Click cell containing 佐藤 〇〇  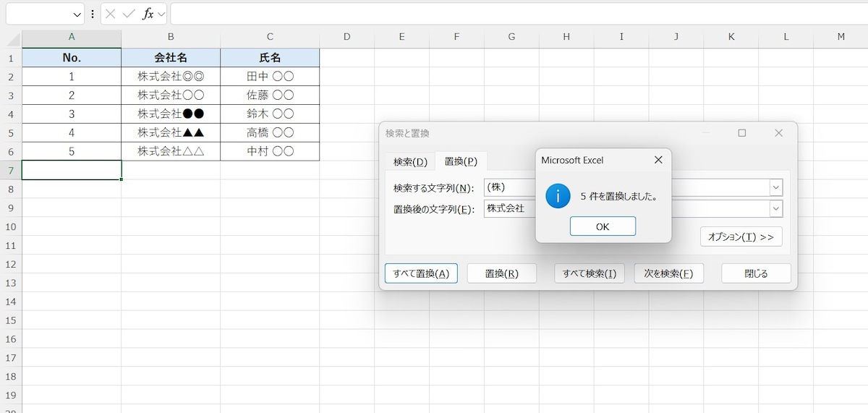point(270,95)
